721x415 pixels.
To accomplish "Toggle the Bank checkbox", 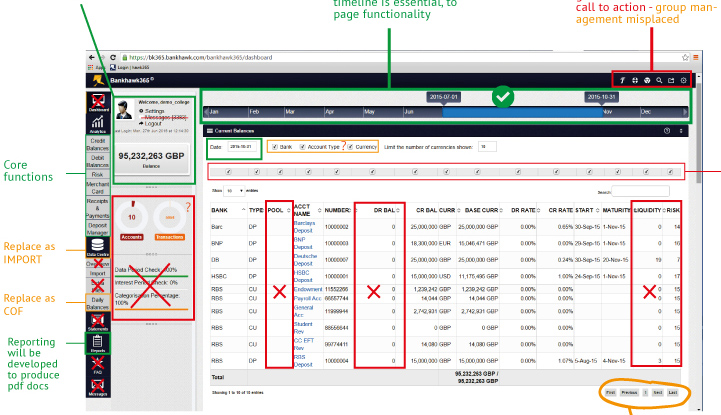I will click(x=275, y=147).
